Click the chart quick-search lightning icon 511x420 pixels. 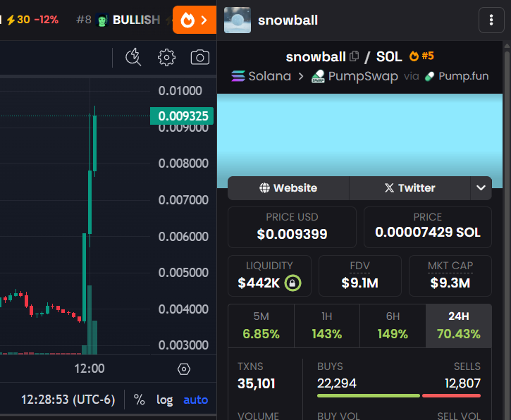coord(133,57)
